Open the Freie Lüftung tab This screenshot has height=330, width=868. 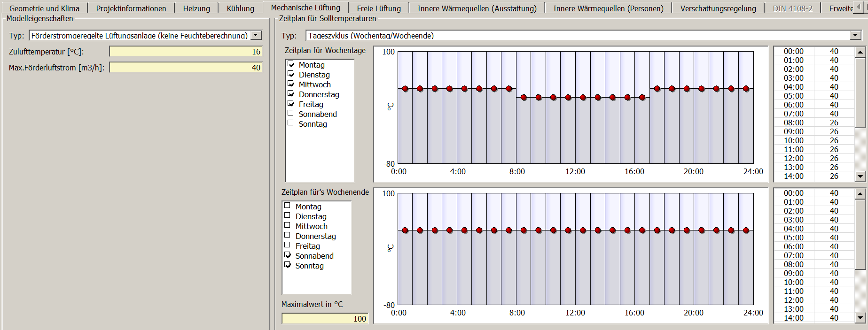point(379,8)
